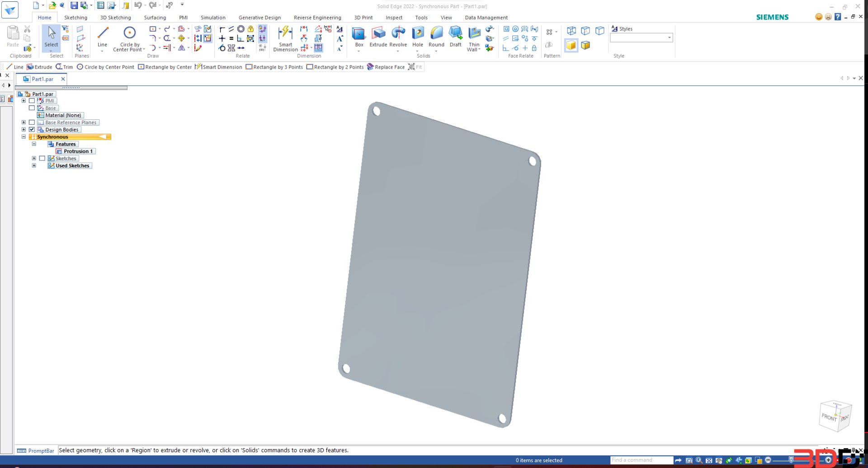Expand the Used Sketches node

point(34,166)
